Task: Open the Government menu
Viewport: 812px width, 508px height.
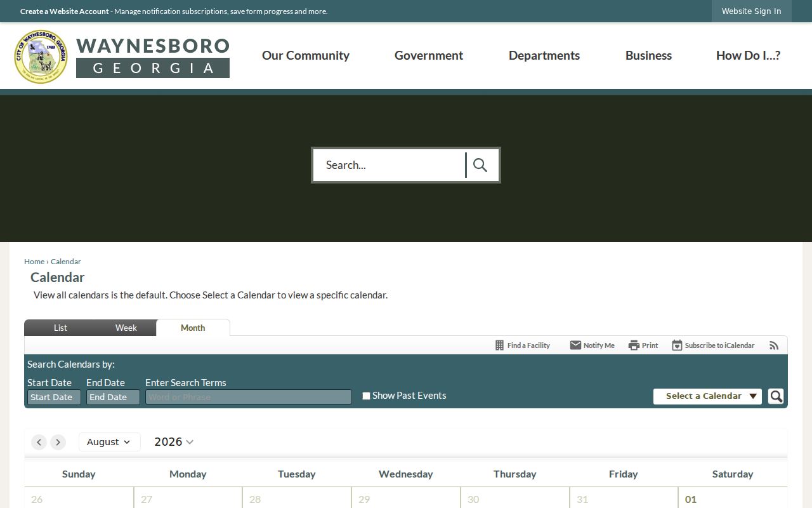Action: click(429, 55)
